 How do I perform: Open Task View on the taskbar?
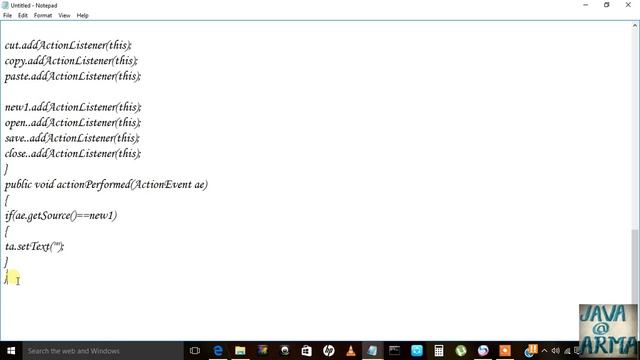(195, 351)
